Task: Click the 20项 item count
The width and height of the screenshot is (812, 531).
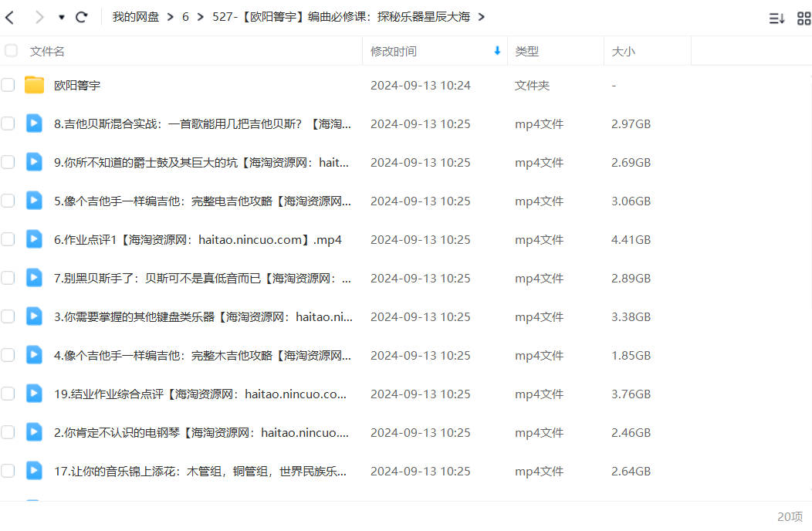Action: [x=790, y=516]
